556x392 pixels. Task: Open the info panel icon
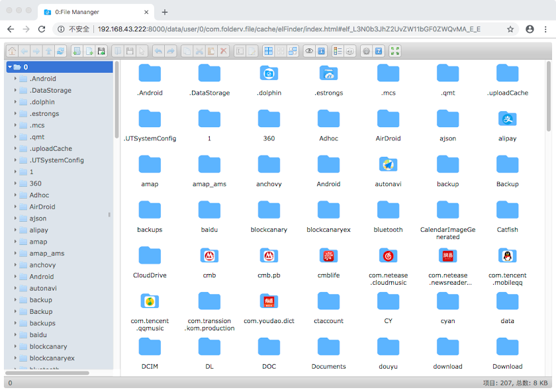322,51
